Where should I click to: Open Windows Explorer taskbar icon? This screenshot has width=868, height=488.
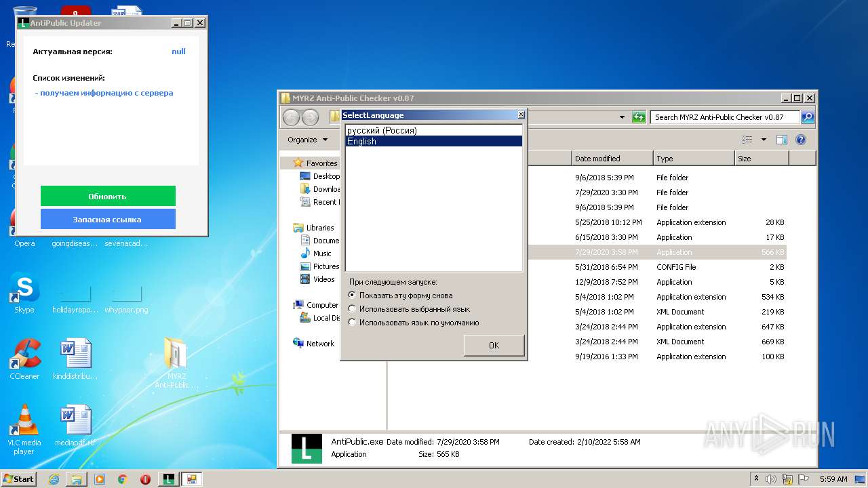pos(77,479)
